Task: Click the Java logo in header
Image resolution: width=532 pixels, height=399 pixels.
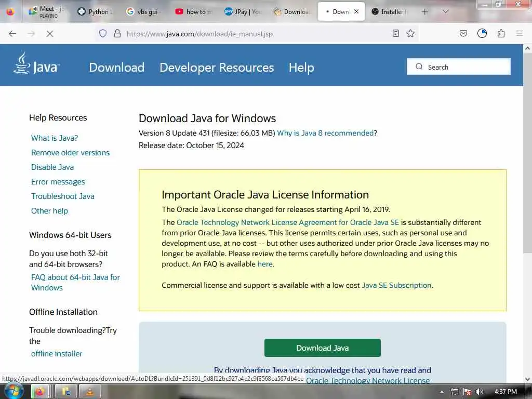Action: point(37,64)
